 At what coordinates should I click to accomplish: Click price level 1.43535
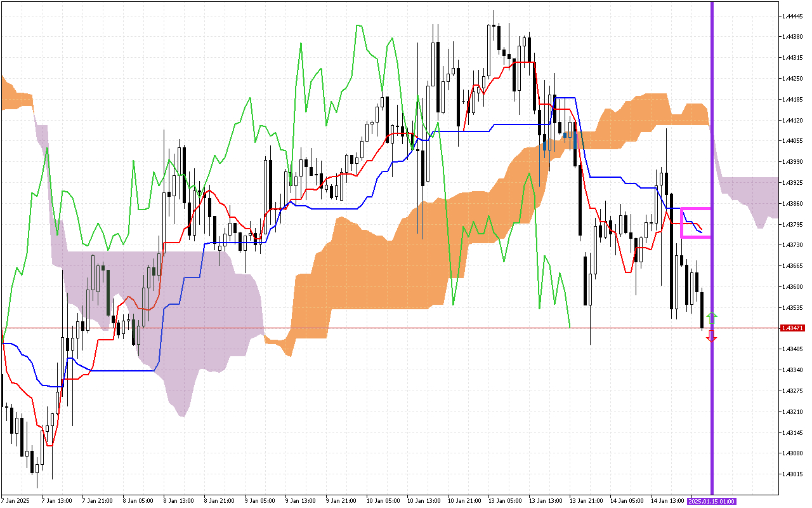(x=793, y=307)
